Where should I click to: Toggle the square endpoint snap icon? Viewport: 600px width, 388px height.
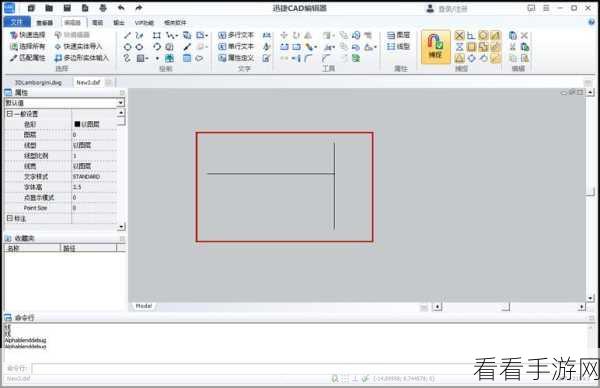coord(471,47)
